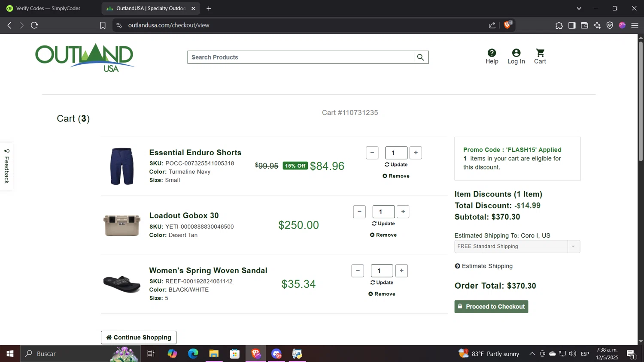Open Microsoft Store from taskbar
The image size is (644, 362).
234,354
